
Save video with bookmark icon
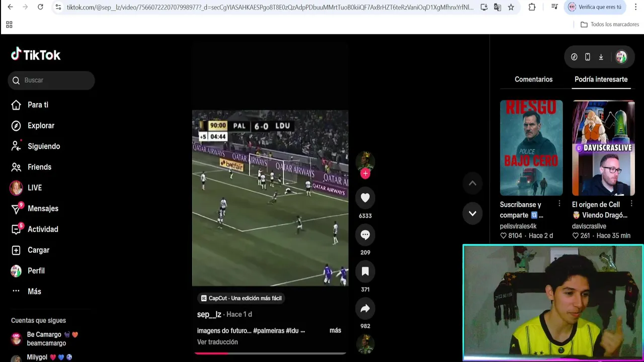tap(365, 271)
